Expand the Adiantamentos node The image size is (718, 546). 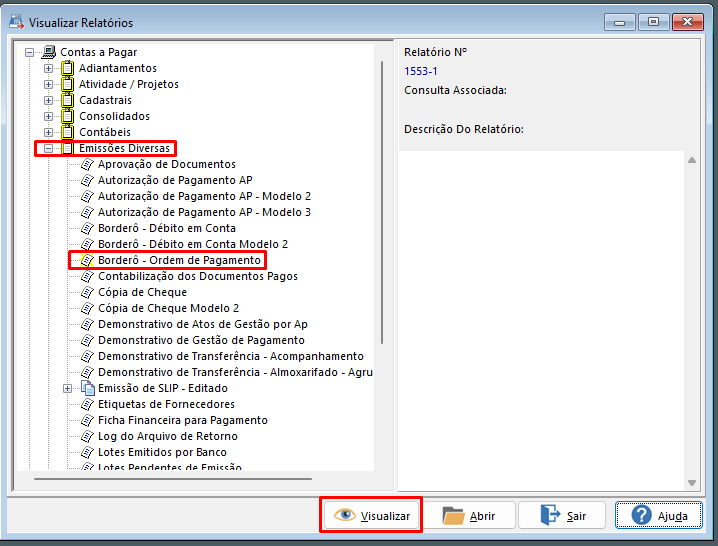[48, 69]
